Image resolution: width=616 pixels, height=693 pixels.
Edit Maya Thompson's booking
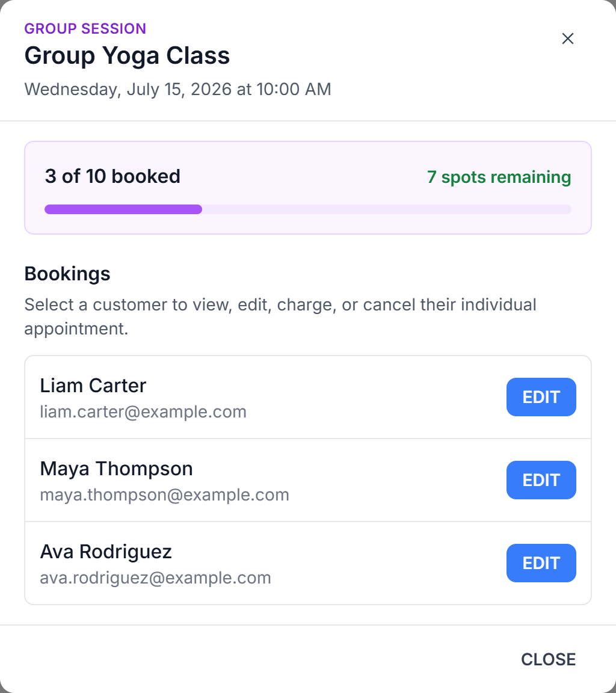[541, 480]
